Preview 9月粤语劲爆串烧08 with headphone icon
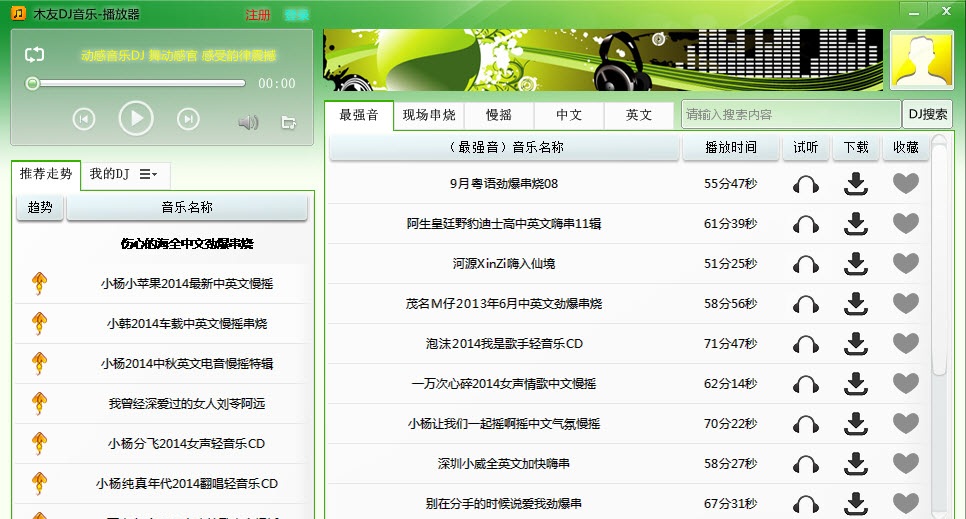The width and height of the screenshot is (966, 519). pyautogui.click(x=805, y=184)
